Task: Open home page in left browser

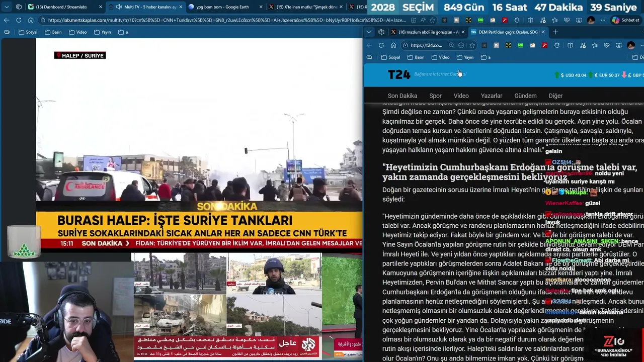Action: tap(31, 20)
